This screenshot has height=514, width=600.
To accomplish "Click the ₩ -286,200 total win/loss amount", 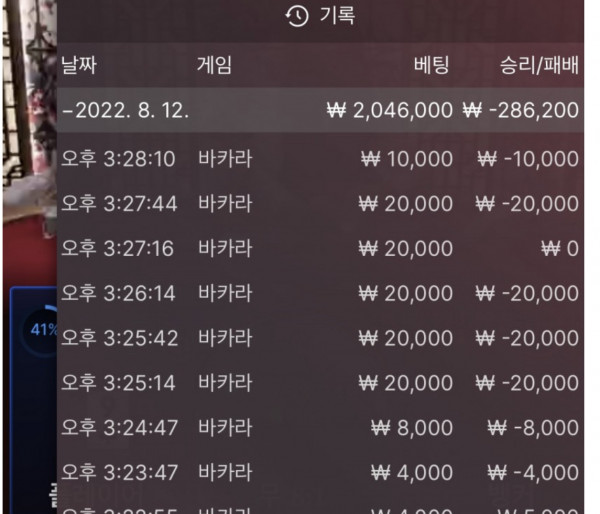I will click(520, 110).
